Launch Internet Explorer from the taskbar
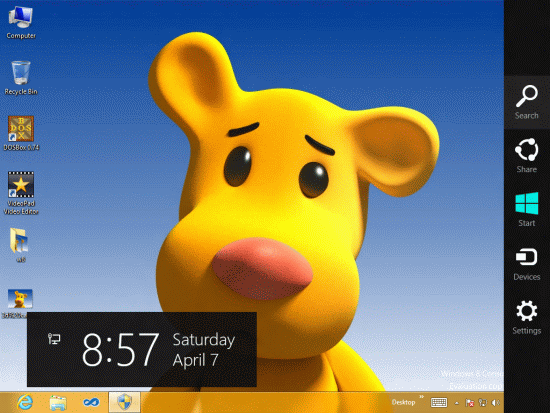The width and height of the screenshot is (550, 413). click(25, 402)
